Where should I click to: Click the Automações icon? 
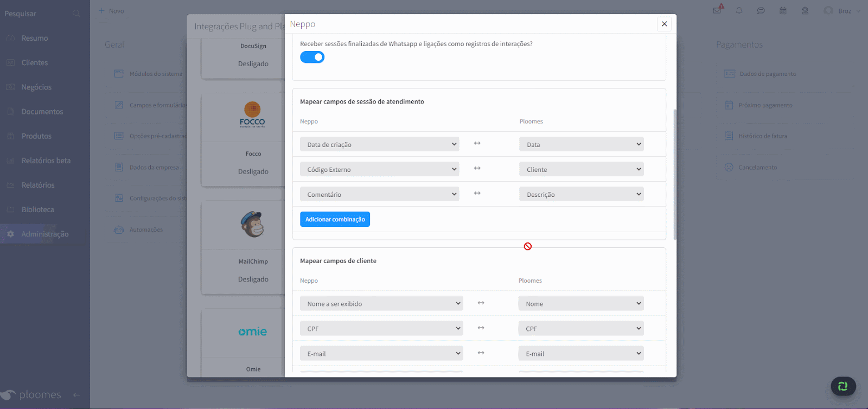coord(119,229)
